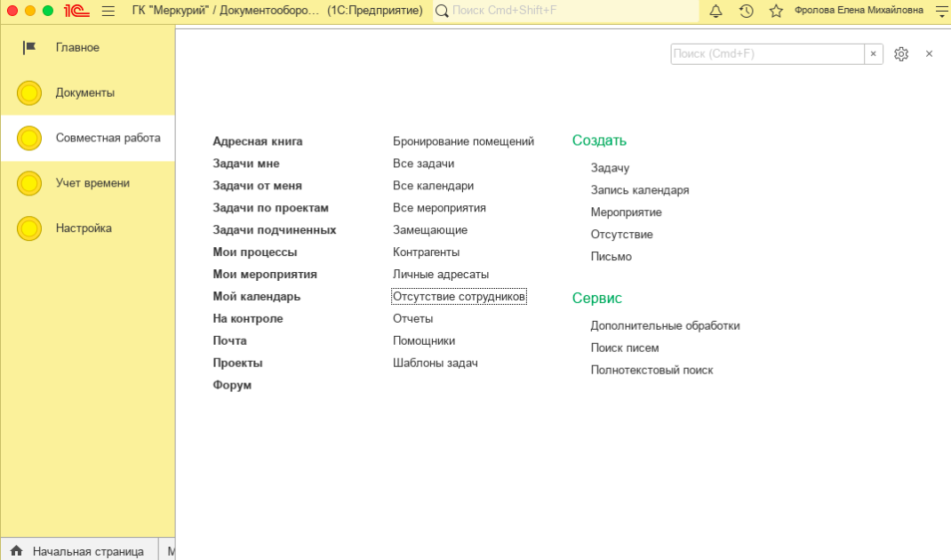Select the Главное section

coord(77,48)
